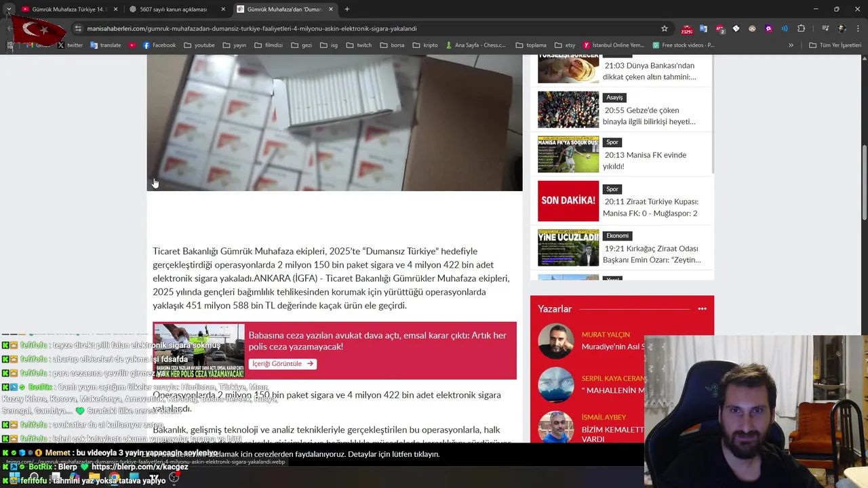868x488 pixels.
Task: Open Chrome's three-dot menu
Action: (858, 28)
